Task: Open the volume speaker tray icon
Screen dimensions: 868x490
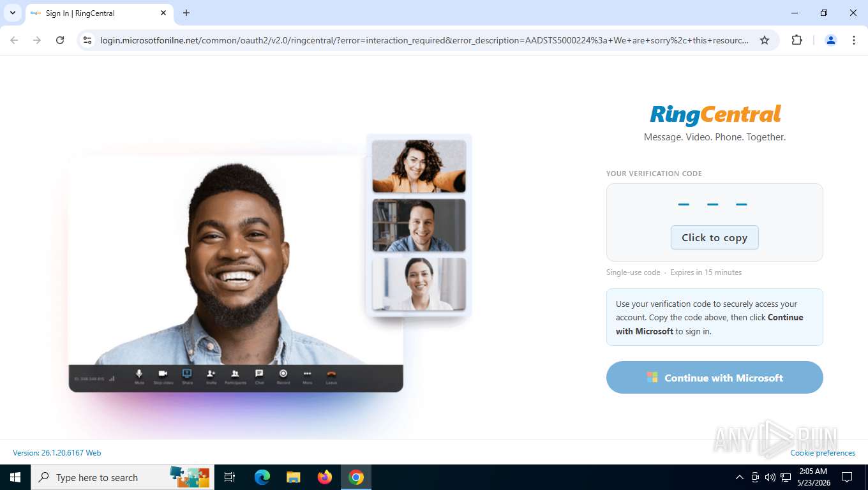Action: (770, 477)
